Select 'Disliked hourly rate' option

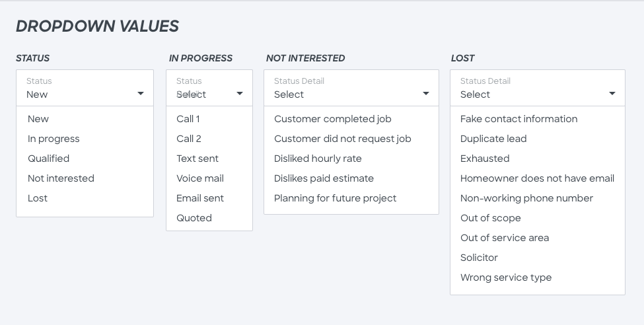pyautogui.click(x=318, y=159)
